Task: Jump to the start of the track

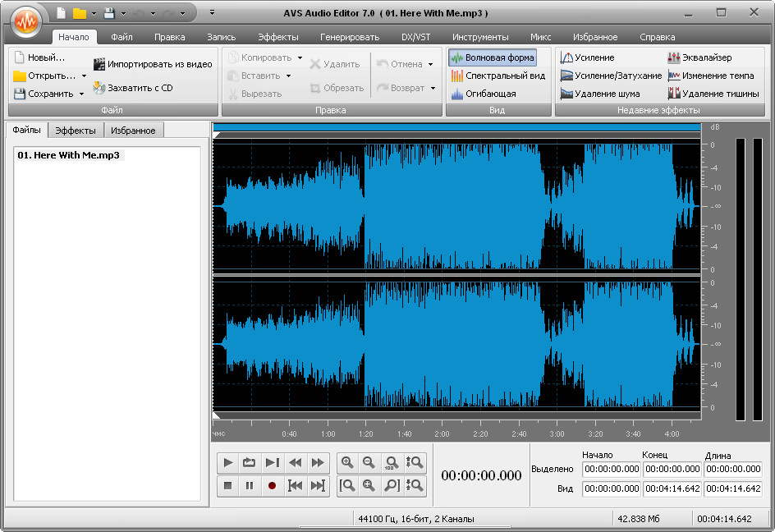Action: click(x=295, y=485)
